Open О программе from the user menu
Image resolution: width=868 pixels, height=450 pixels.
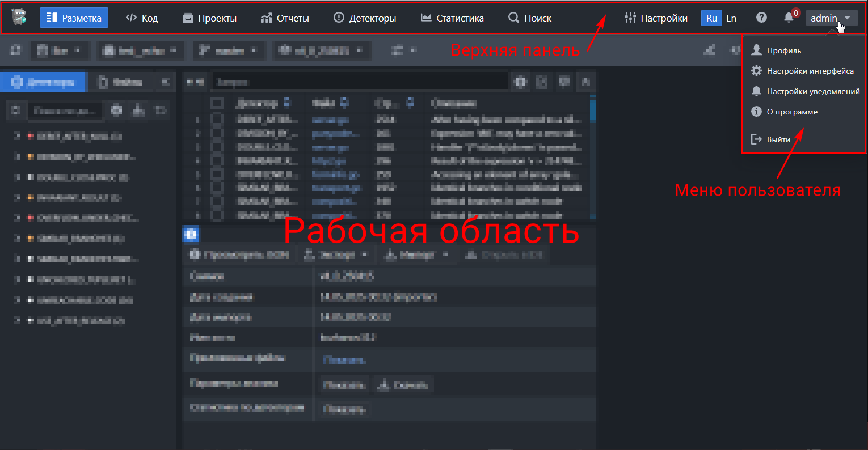pos(791,112)
